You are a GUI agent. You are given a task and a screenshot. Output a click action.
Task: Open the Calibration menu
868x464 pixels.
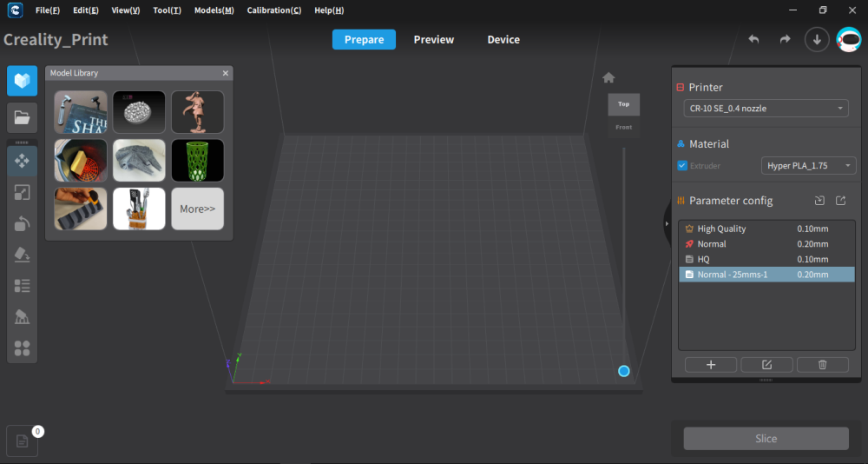(x=274, y=10)
